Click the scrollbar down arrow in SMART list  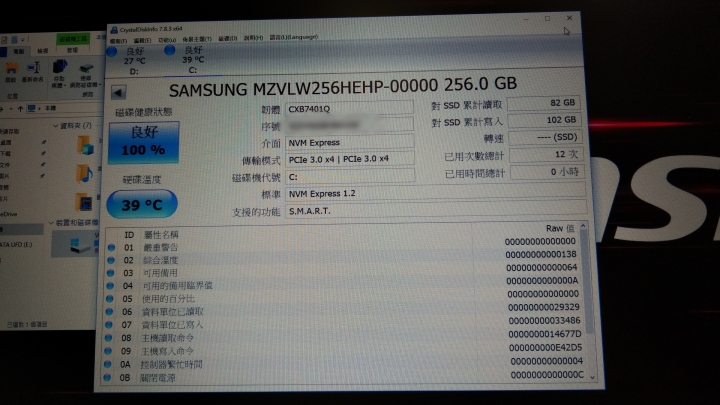592,377
